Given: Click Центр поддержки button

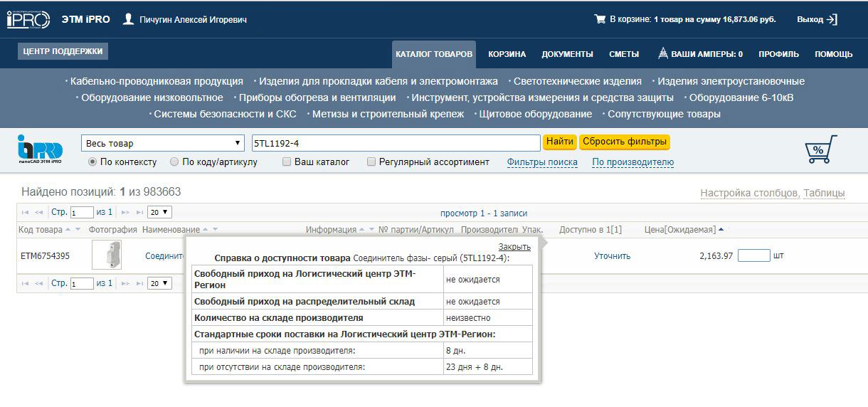Looking at the screenshot, I should pyautogui.click(x=63, y=51).
